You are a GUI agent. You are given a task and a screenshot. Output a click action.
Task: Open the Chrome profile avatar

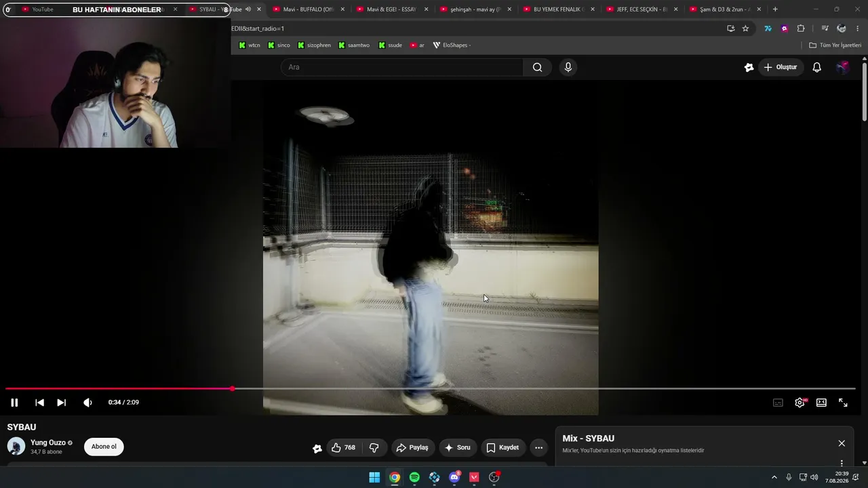click(x=842, y=28)
